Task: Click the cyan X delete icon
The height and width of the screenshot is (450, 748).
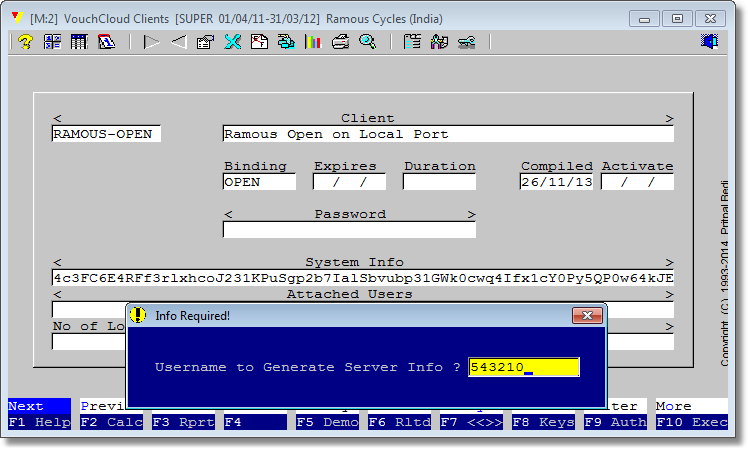Action: 233,42
